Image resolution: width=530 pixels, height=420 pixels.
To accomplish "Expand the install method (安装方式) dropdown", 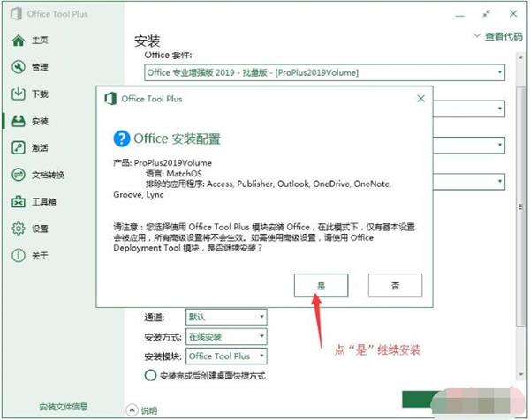I will pyautogui.click(x=261, y=336).
